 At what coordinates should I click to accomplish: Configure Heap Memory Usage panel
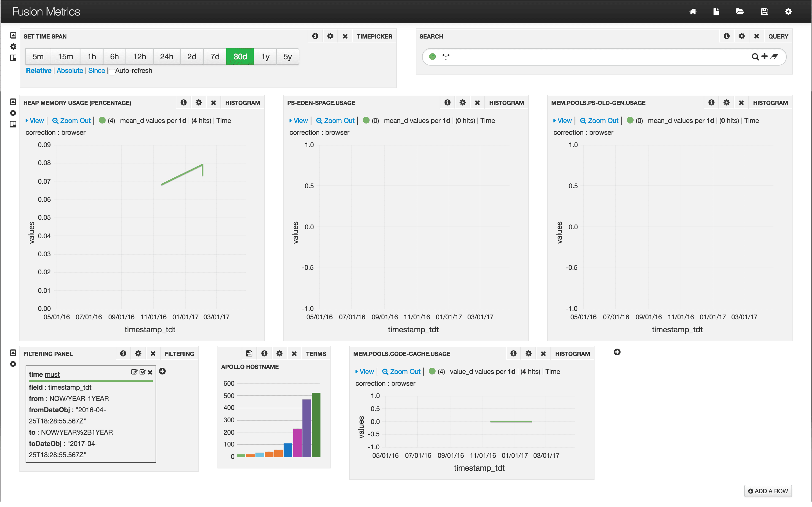(x=198, y=103)
